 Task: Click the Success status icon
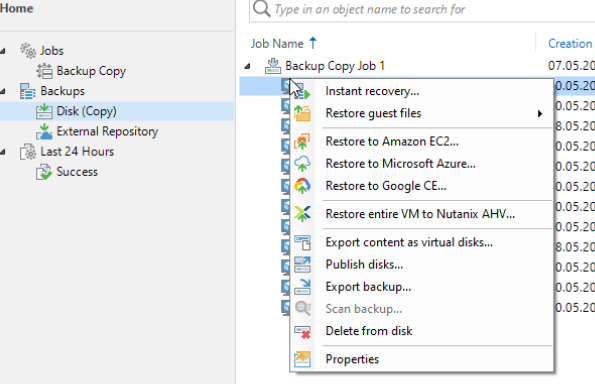(44, 172)
